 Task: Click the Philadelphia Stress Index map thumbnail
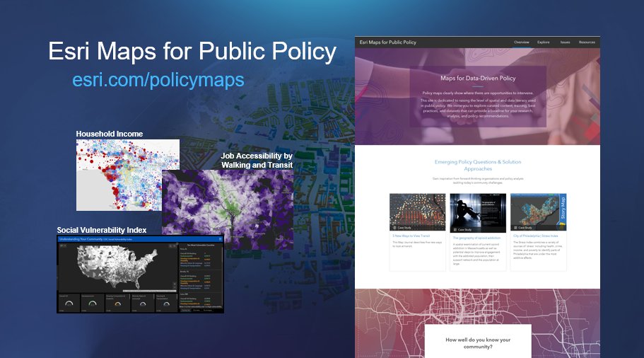click(x=538, y=212)
